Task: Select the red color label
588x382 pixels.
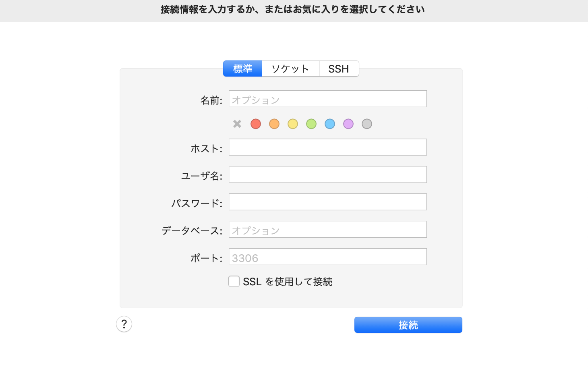Action: 256,124
